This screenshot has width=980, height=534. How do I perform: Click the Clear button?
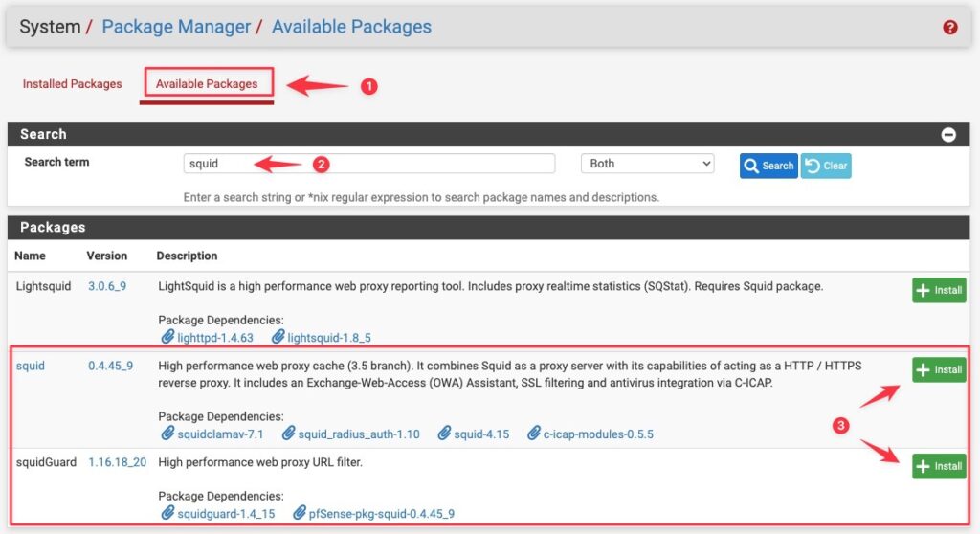tap(826, 166)
